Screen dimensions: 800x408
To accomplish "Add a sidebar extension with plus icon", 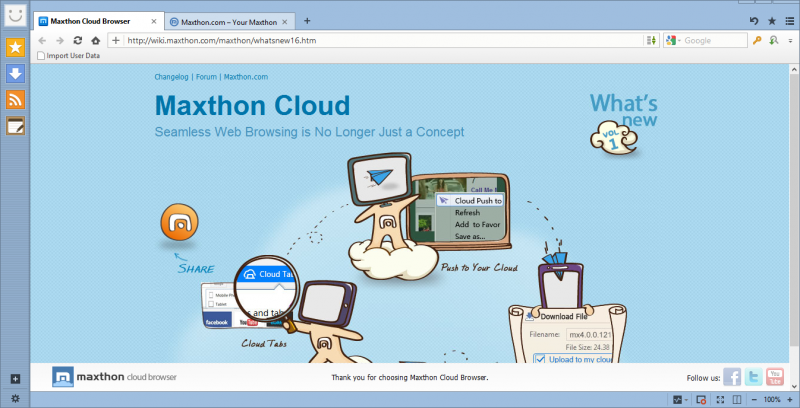I will pyautogui.click(x=15, y=379).
